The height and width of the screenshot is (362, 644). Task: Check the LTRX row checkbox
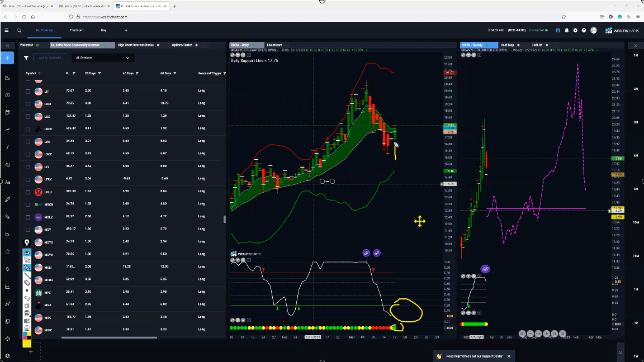coord(28,180)
